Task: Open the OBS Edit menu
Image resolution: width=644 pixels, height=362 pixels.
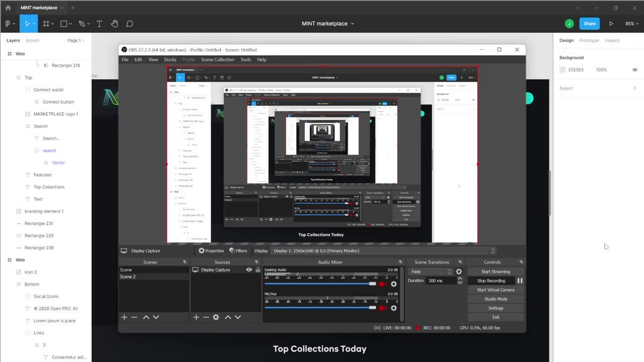Action: (138, 60)
